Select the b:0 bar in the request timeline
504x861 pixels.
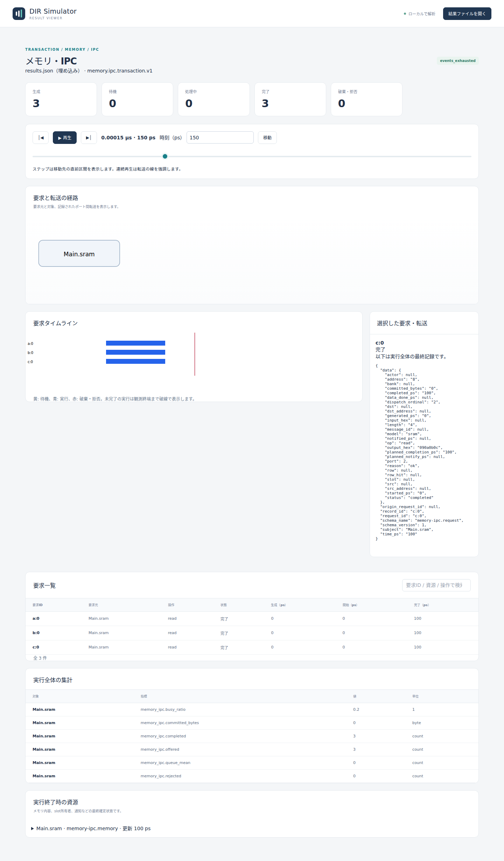[135, 352]
